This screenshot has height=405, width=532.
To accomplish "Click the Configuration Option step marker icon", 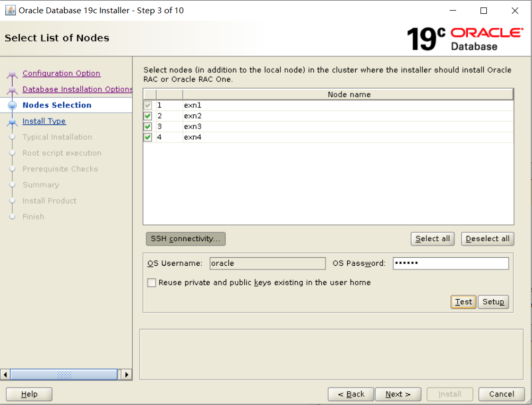I will (12, 74).
